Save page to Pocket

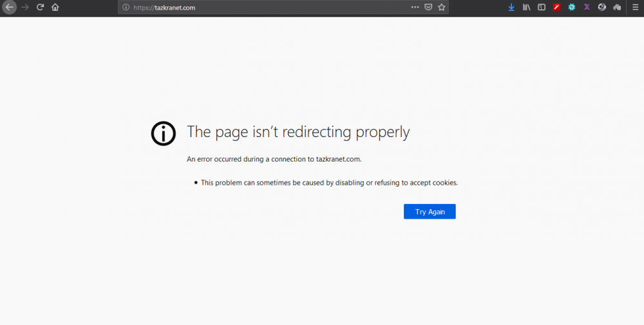[428, 8]
